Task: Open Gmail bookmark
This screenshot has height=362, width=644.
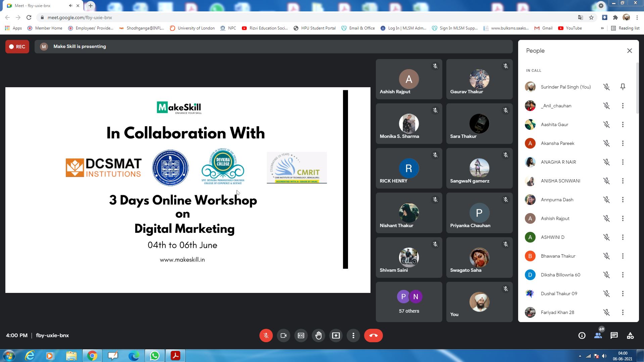Action: pos(543,28)
